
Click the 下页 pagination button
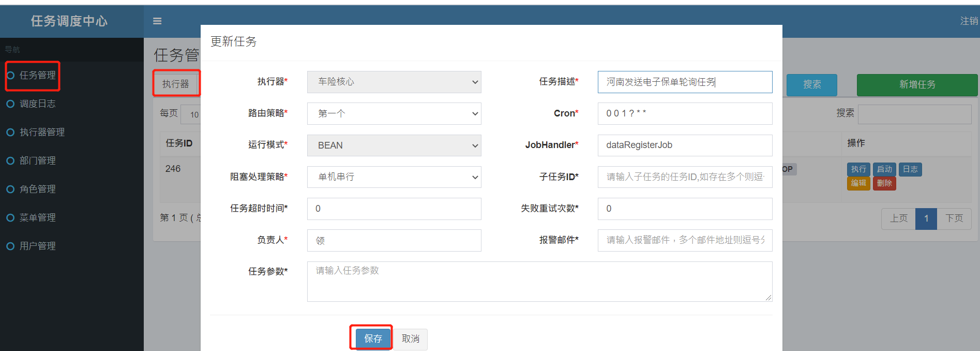tap(954, 218)
